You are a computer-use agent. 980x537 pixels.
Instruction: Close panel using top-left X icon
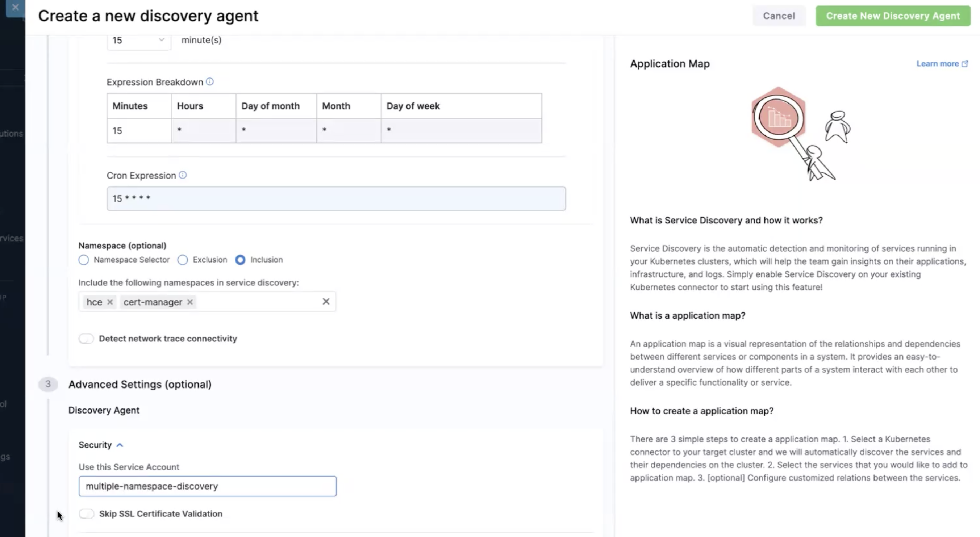click(x=15, y=7)
